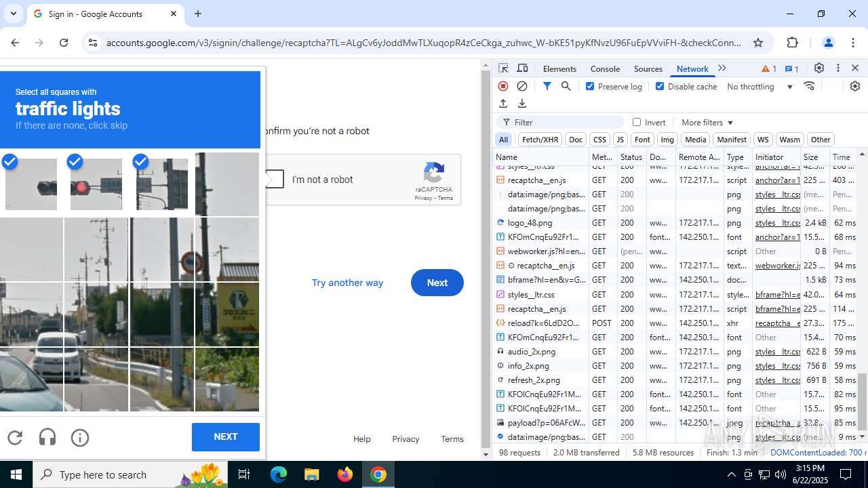Launch Firefox from the taskbar
Image resolution: width=868 pixels, height=488 pixels.
click(345, 474)
